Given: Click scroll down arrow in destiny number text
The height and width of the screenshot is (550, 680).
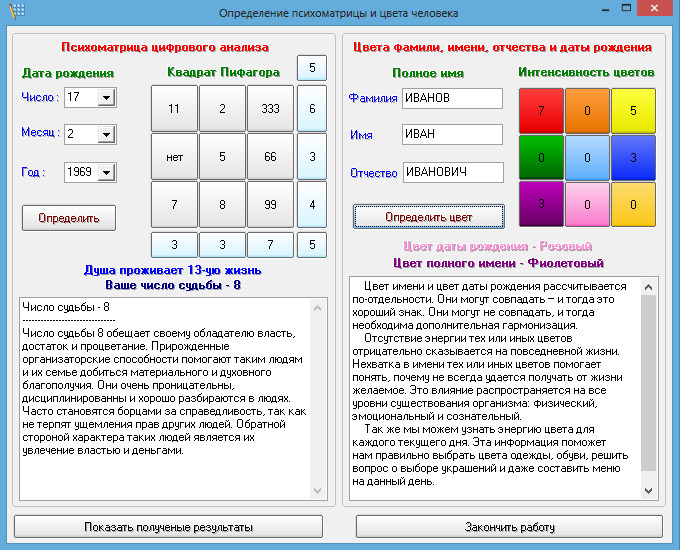Looking at the screenshot, I should pos(317,491).
